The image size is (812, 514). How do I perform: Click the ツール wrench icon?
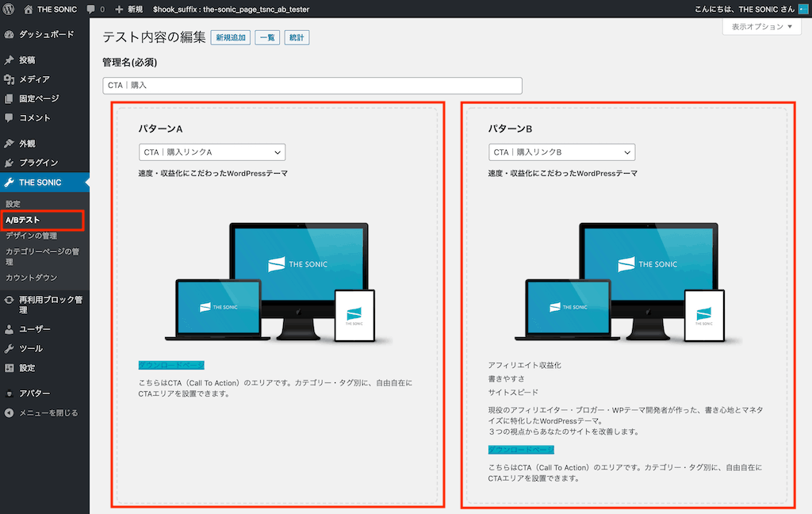9,349
